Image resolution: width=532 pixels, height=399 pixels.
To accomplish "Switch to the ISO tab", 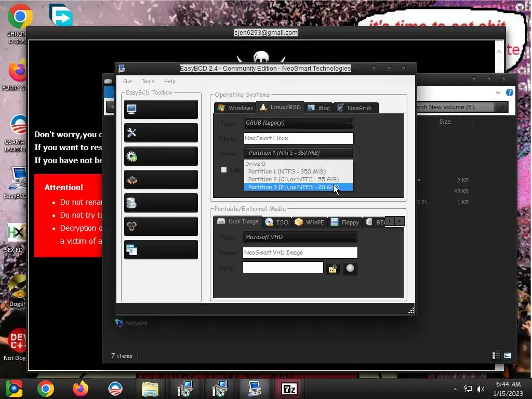I will 277,222.
